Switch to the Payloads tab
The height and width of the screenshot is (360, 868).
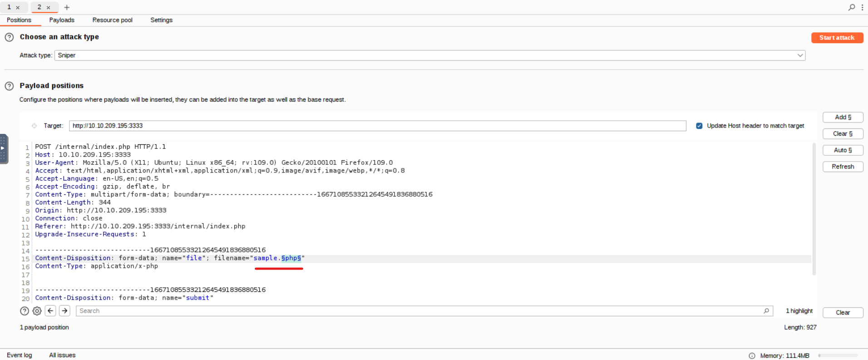click(62, 20)
